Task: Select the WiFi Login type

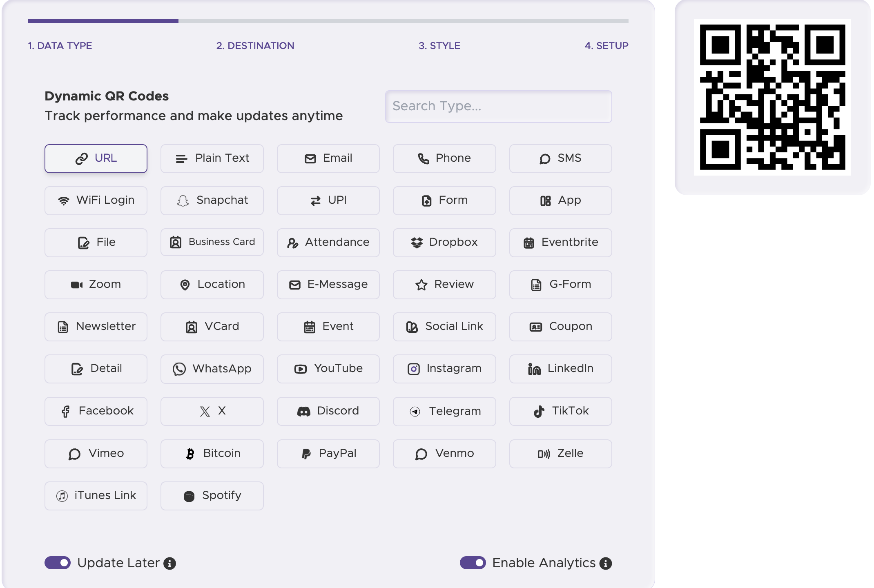Action: [x=96, y=200]
